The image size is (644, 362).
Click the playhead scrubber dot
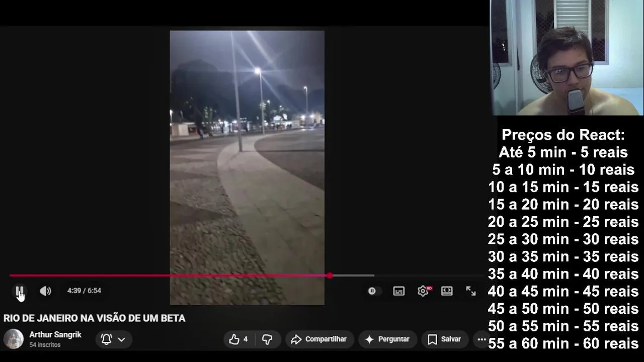tap(330, 276)
